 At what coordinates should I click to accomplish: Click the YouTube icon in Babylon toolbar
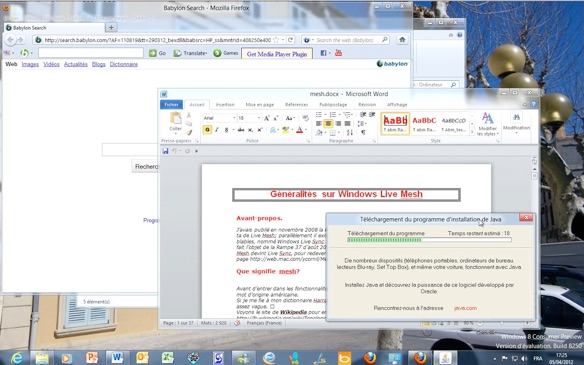tap(338, 53)
